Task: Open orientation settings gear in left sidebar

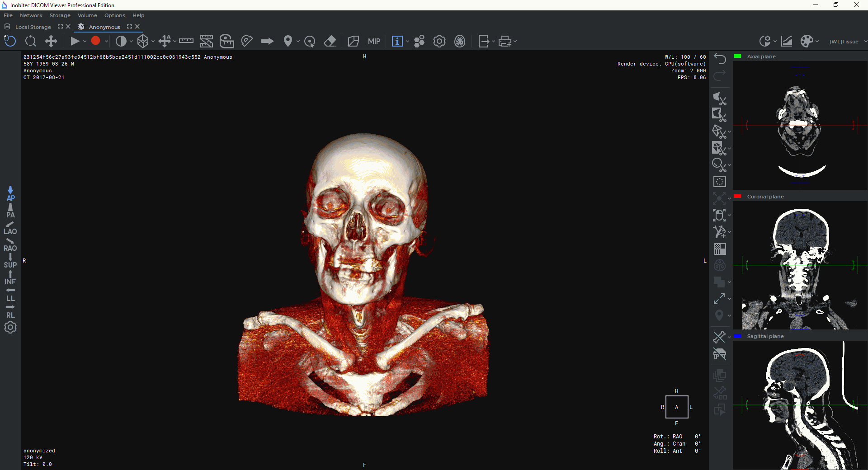Action: tap(10, 327)
